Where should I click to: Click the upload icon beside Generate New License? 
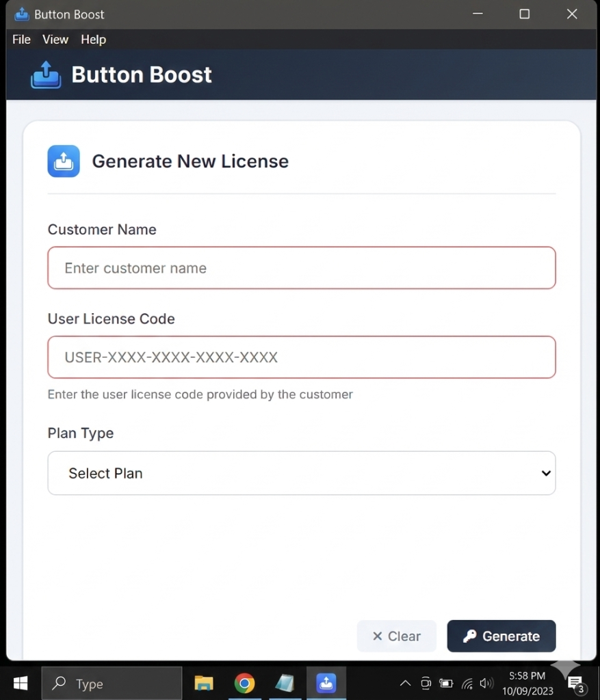[63, 161]
